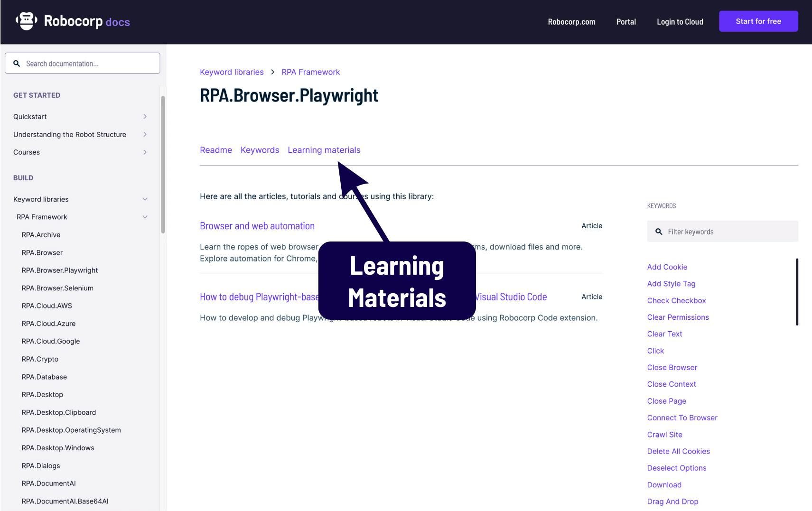Click the search magnifier icon in documentation search

pyautogui.click(x=17, y=64)
